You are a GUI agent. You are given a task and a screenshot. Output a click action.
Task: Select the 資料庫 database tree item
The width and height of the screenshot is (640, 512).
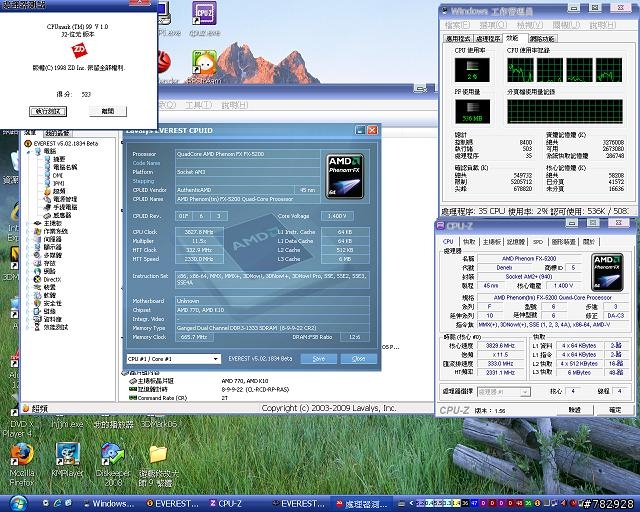point(48,319)
